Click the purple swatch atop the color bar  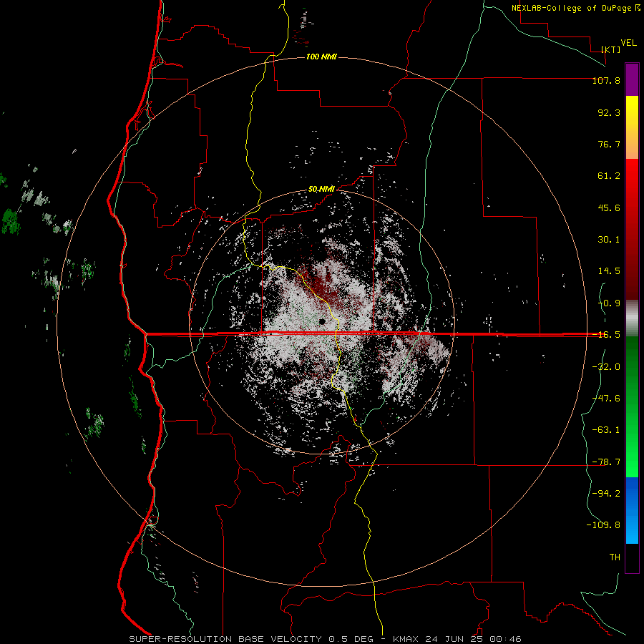(x=632, y=79)
